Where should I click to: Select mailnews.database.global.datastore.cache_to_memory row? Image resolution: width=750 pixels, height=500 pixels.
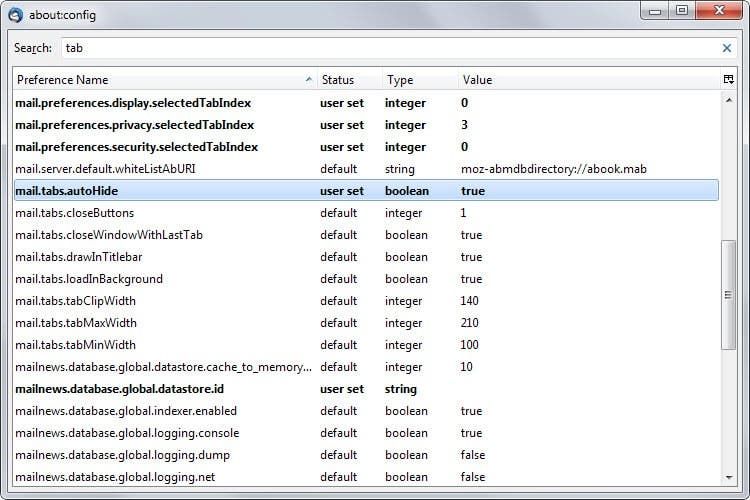click(366, 367)
